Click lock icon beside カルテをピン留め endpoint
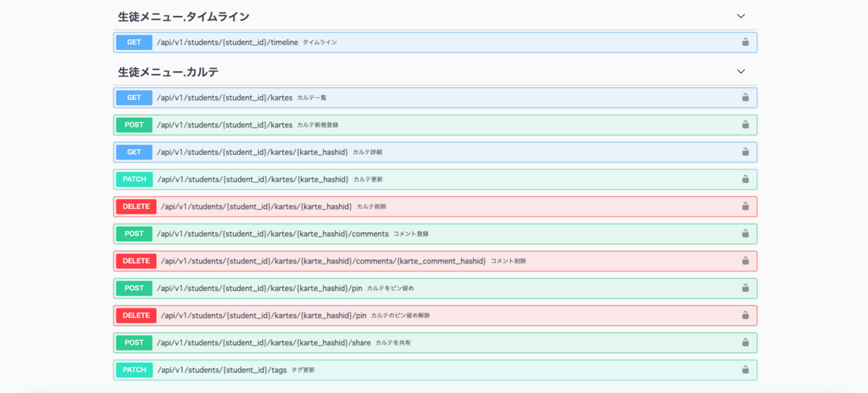The width and height of the screenshot is (868, 393). [x=745, y=288]
